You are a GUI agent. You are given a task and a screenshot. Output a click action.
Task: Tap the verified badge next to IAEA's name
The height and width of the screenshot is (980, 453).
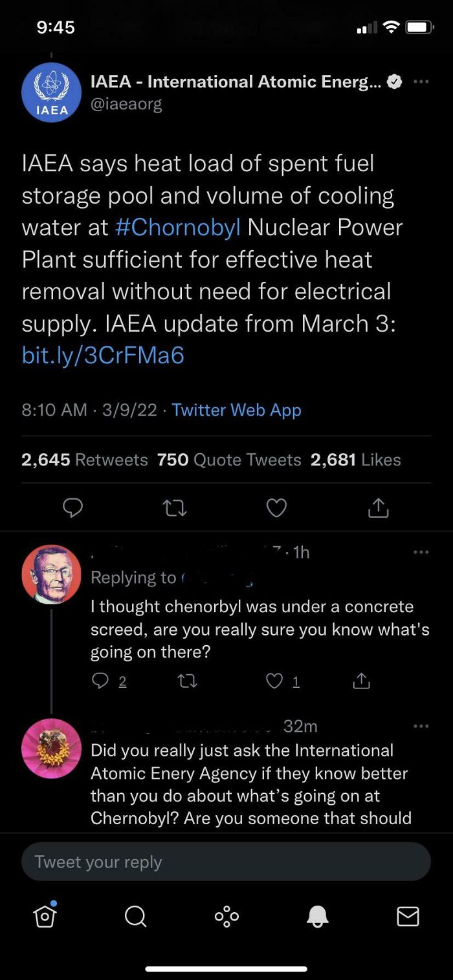[393, 81]
